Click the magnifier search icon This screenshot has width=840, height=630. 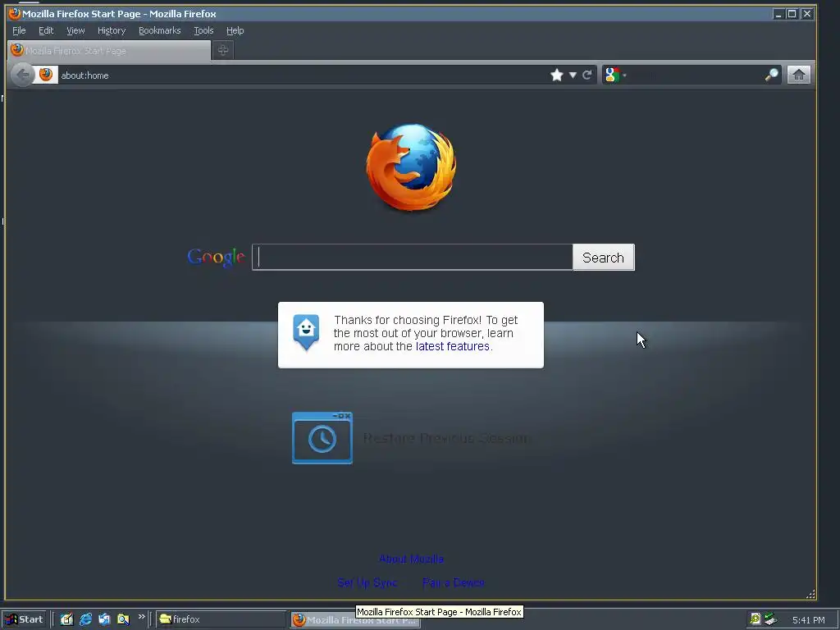coord(771,75)
